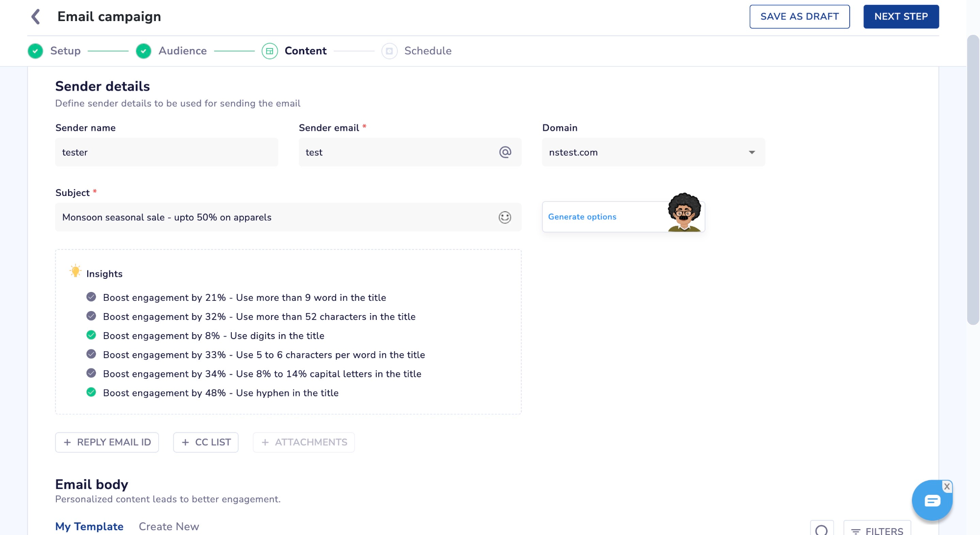Click the Subject text field
The height and width of the screenshot is (535, 980).
coord(288,217)
